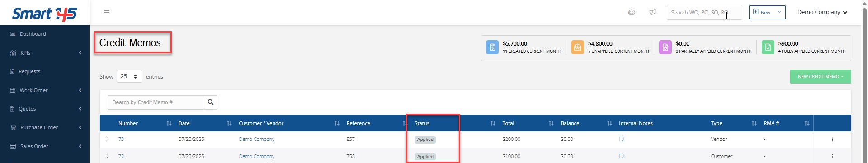Open the New dropdown in header

click(x=767, y=12)
